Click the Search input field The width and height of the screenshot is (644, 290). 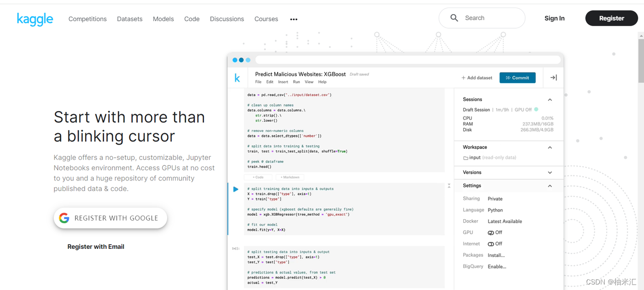tap(482, 18)
